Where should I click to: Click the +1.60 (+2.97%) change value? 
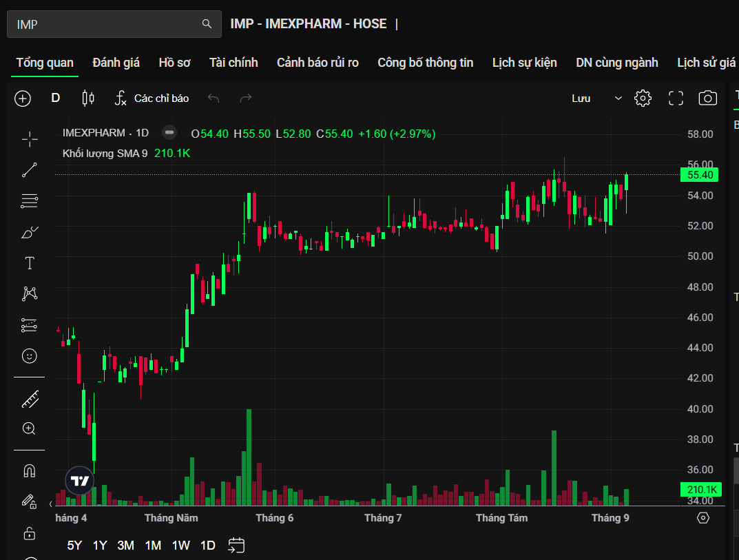coord(397,134)
